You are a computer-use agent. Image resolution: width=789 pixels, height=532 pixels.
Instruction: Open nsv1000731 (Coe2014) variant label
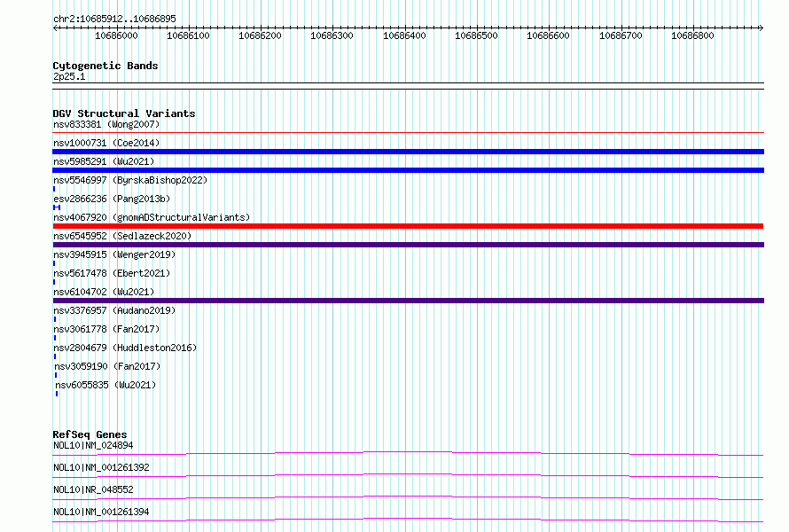tap(106, 143)
